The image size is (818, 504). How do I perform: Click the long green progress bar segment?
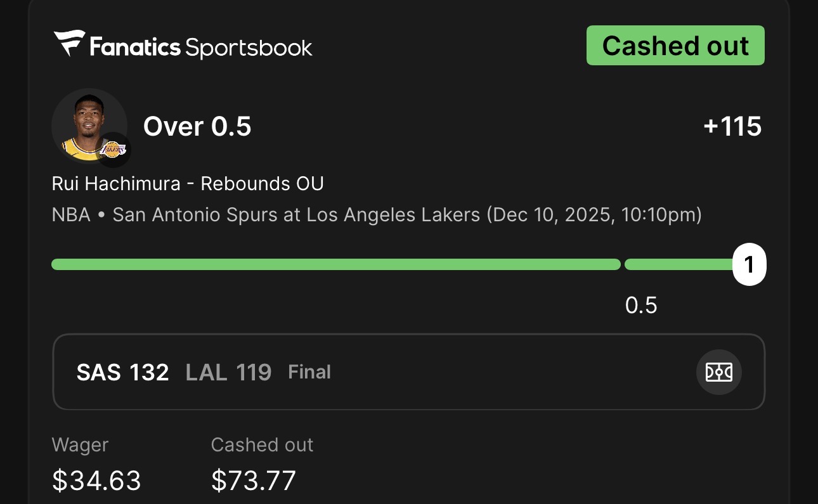pos(335,264)
